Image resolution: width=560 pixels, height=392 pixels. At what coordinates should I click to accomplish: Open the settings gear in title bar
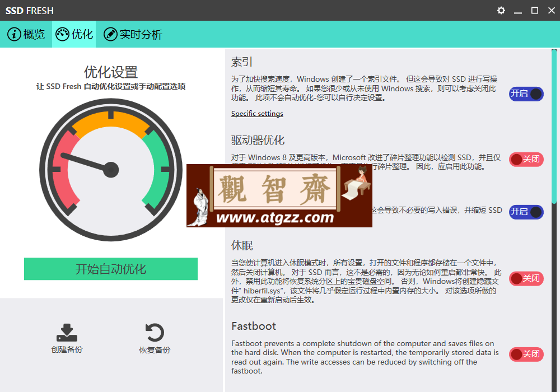pyautogui.click(x=501, y=10)
